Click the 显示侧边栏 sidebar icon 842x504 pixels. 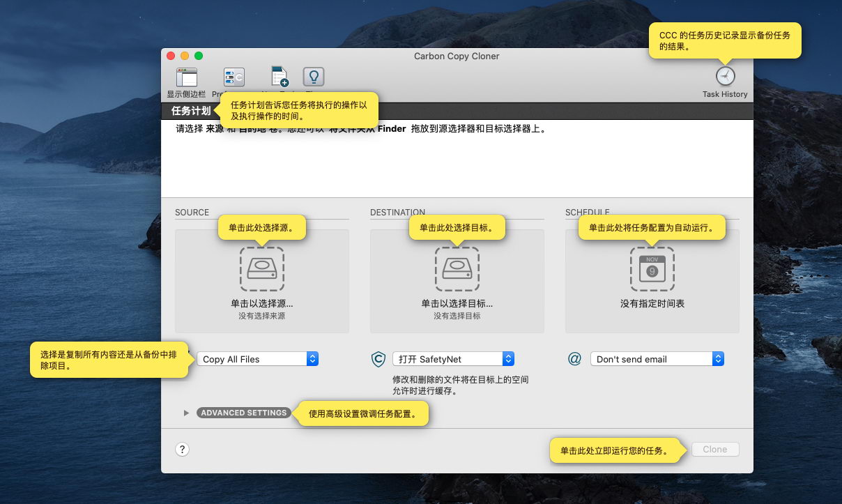pyautogui.click(x=187, y=77)
